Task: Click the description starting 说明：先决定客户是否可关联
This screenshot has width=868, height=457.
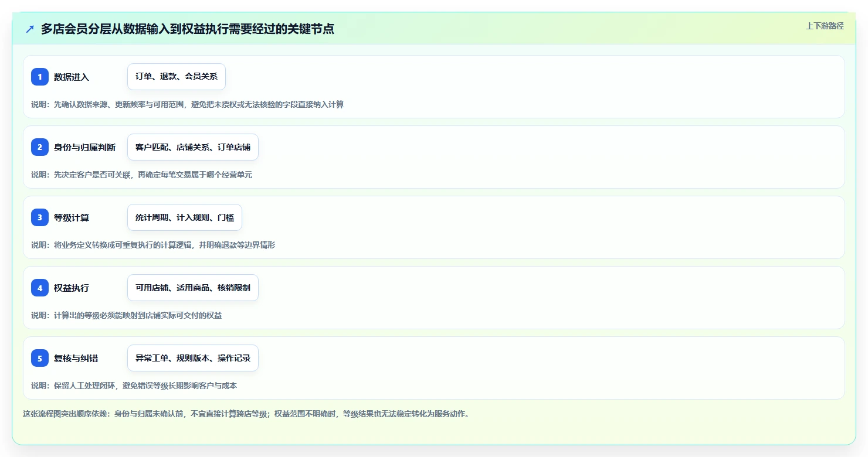Action: click(x=142, y=175)
